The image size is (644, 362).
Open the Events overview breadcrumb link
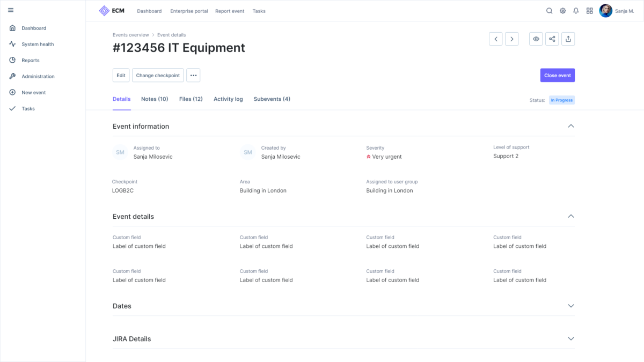(x=130, y=34)
